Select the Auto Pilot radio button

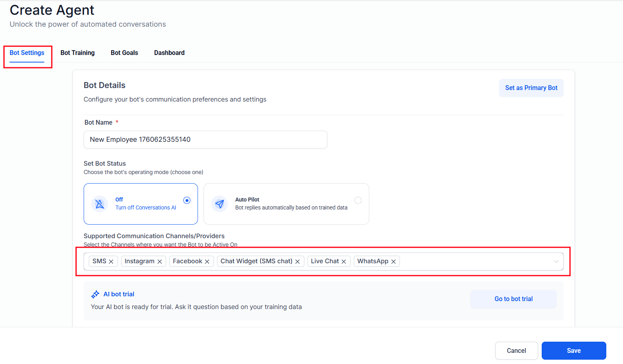(x=358, y=200)
